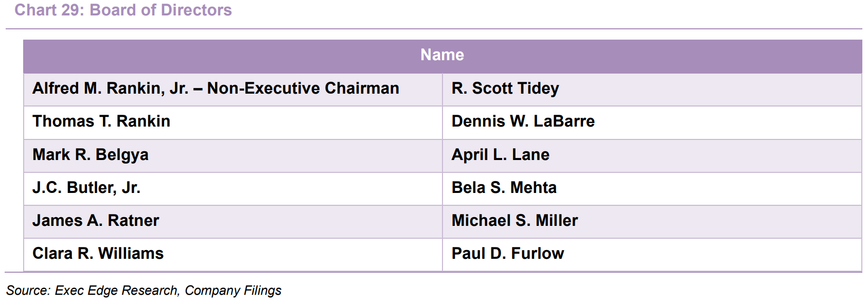Select the Michael S. Miller name
The image size is (868, 301).
click(515, 221)
